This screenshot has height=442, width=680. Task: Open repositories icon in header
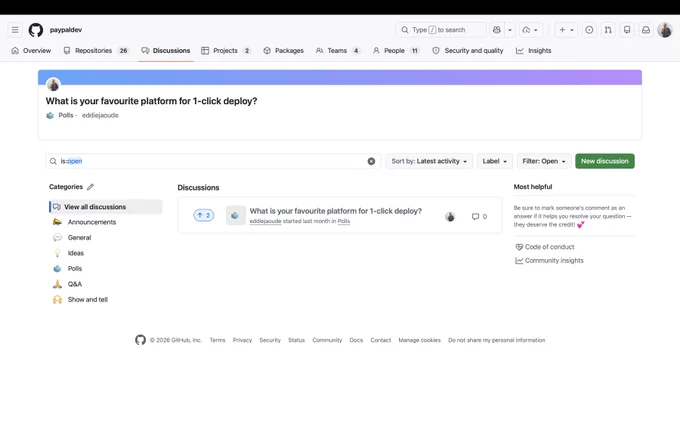[627, 30]
